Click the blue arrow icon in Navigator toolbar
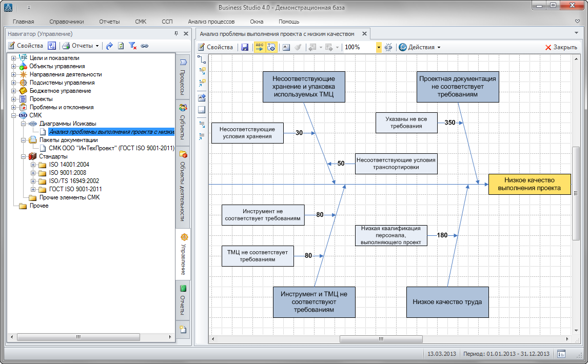The width and height of the screenshot is (588, 364). pos(109,46)
